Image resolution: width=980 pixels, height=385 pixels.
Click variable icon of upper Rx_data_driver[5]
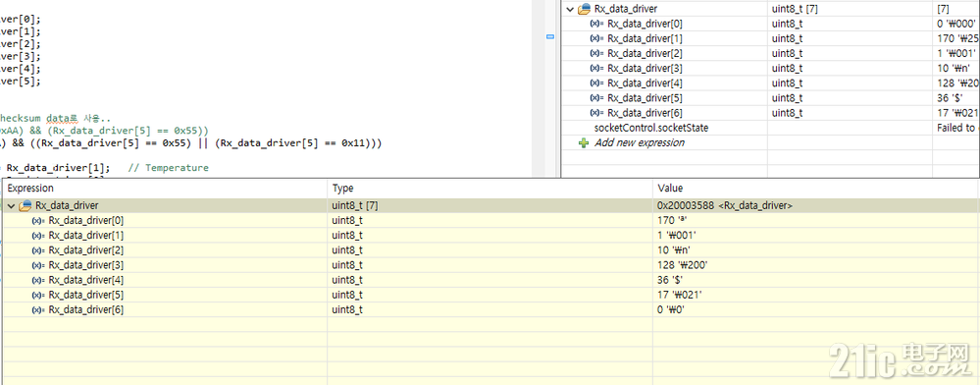point(596,98)
